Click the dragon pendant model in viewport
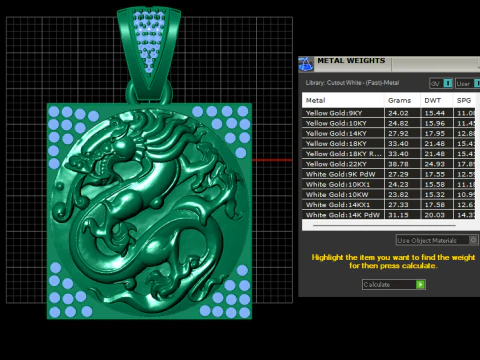The image size is (480, 360). pos(149,211)
